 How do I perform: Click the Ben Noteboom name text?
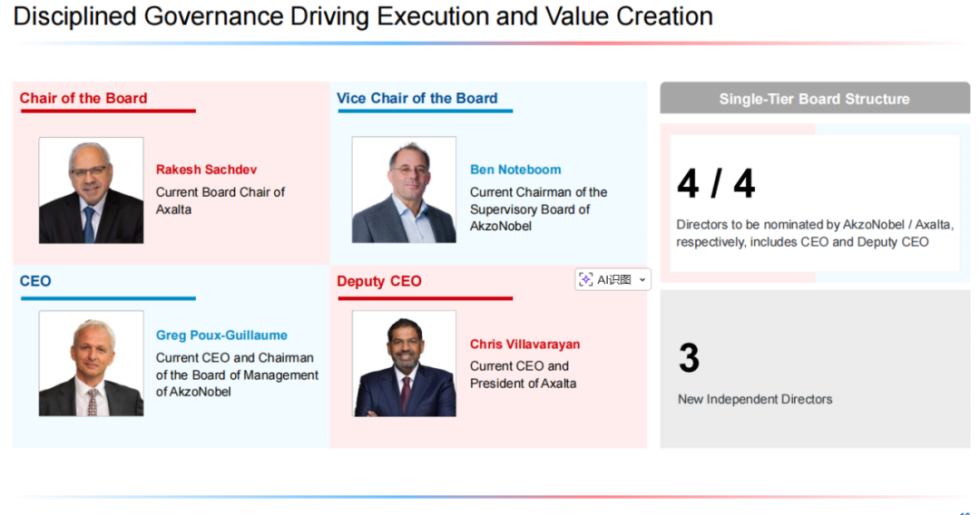pos(515,170)
